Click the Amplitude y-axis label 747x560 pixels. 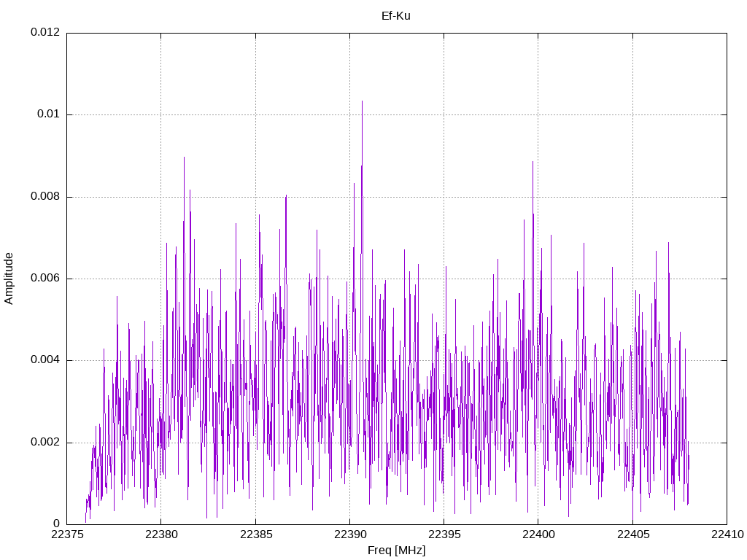(9, 279)
